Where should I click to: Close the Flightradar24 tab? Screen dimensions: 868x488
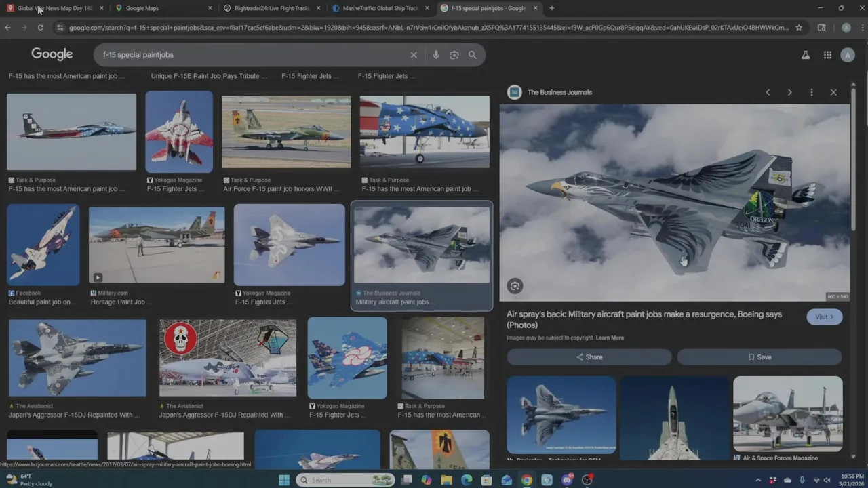(x=319, y=8)
